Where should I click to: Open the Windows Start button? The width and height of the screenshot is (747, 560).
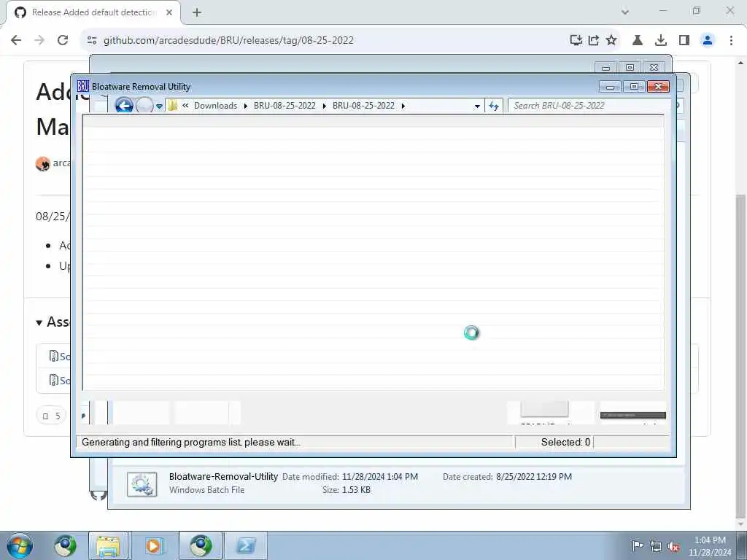(20, 545)
